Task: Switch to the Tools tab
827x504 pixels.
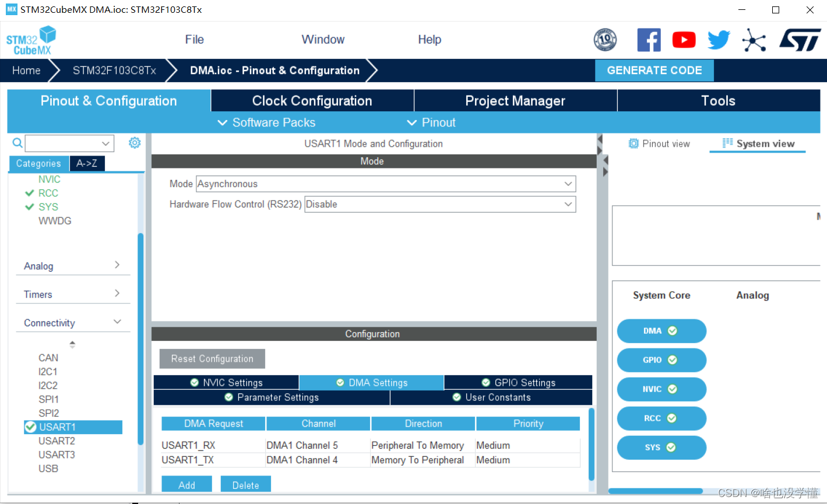Action: tap(718, 101)
